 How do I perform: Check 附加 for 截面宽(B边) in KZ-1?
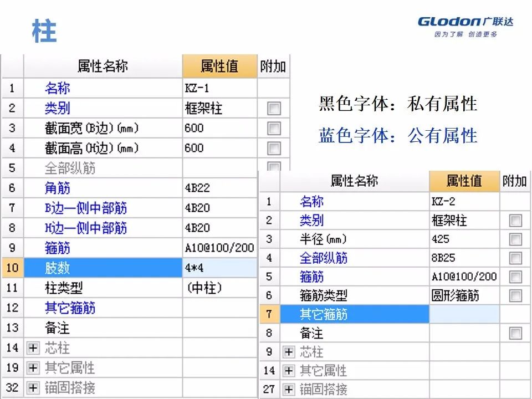pos(274,128)
